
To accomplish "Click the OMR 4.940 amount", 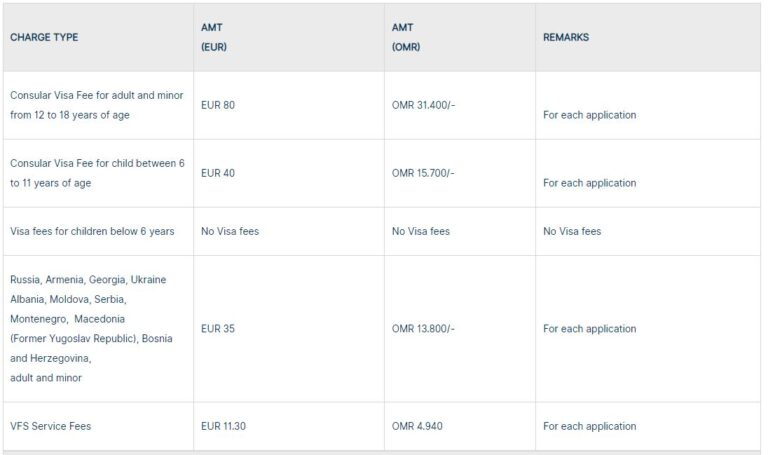I will (417, 426).
